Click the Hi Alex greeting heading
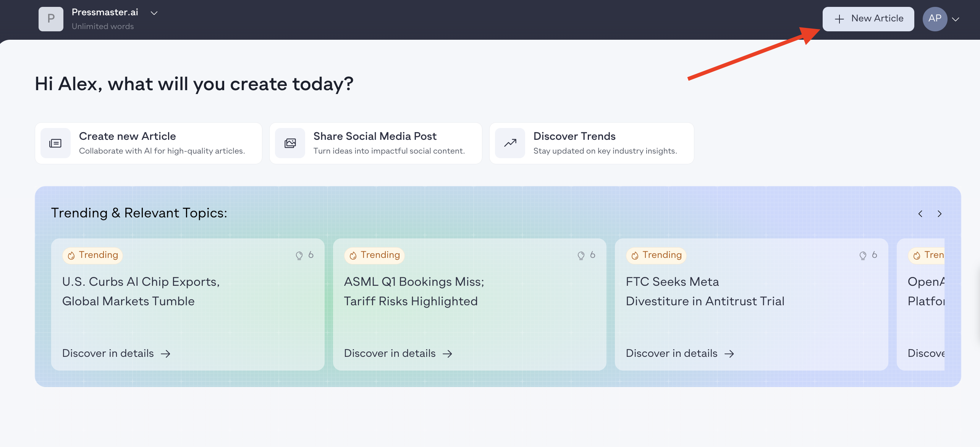 (194, 84)
